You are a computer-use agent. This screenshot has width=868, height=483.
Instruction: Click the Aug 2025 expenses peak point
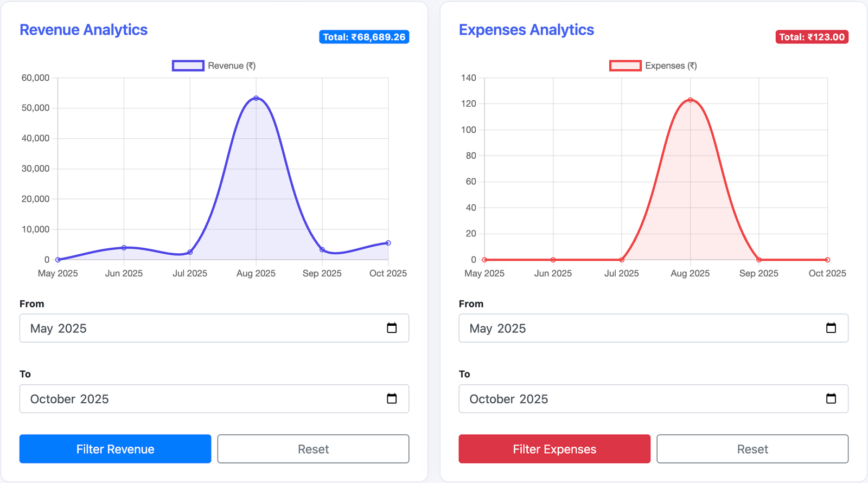pyautogui.click(x=690, y=100)
